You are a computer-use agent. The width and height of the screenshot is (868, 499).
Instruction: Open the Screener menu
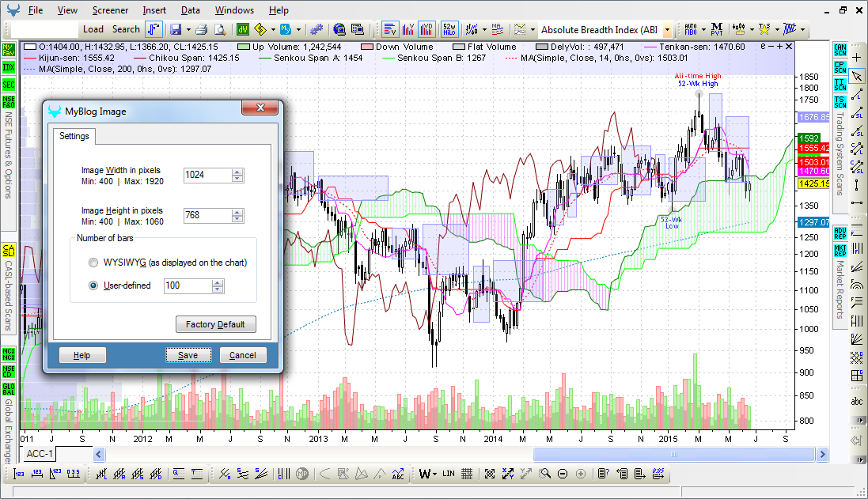click(110, 10)
